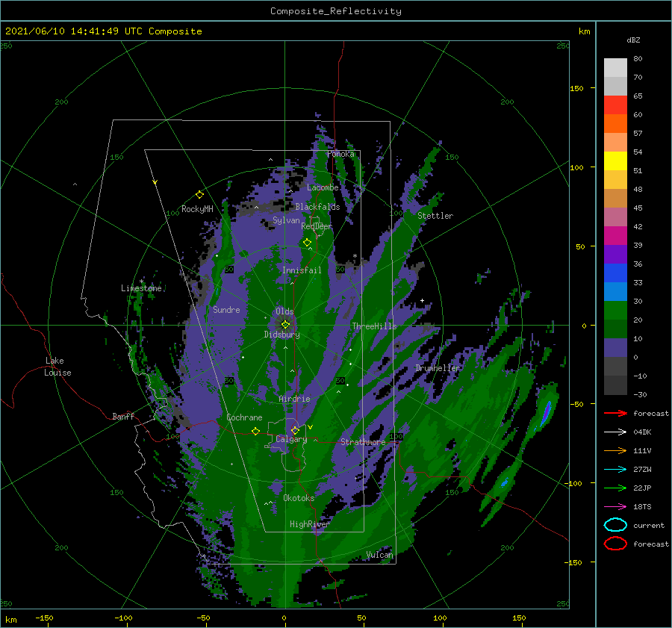
Task: Select the light gray 80 dBZ swatch
Action: click(x=615, y=67)
